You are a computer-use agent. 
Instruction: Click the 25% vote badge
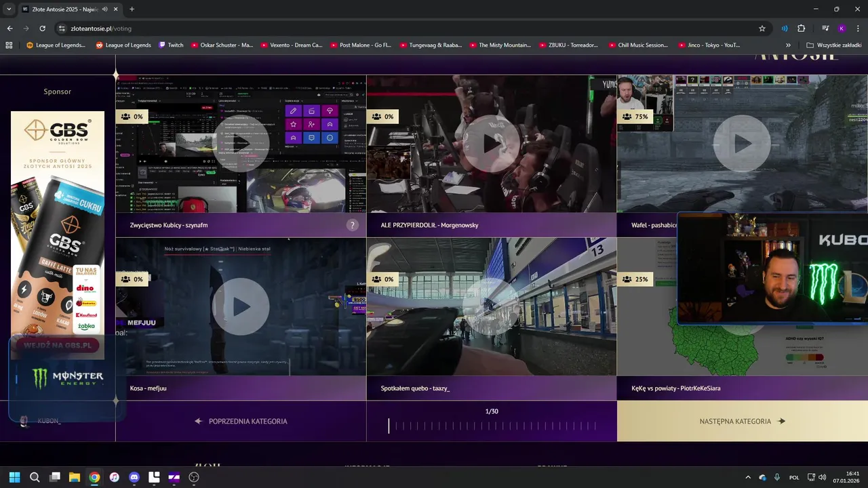(x=635, y=279)
